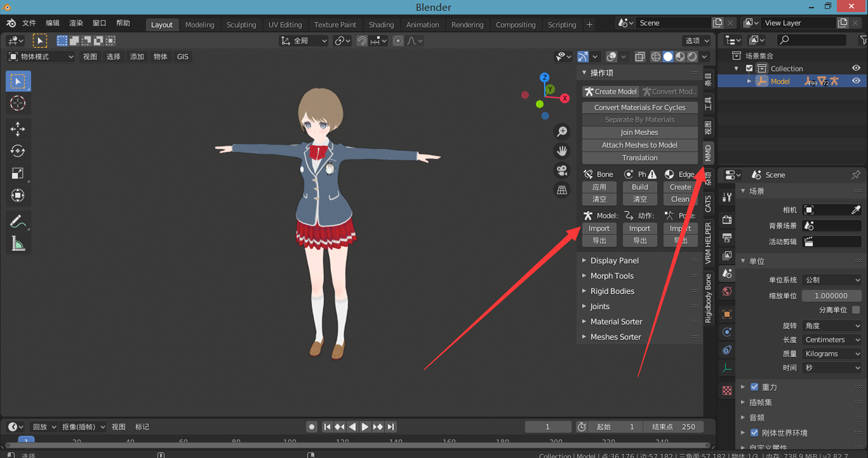Image resolution: width=868 pixels, height=458 pixels.
Task: Toggle camera view with the camera gizmo
Action: 562,170
